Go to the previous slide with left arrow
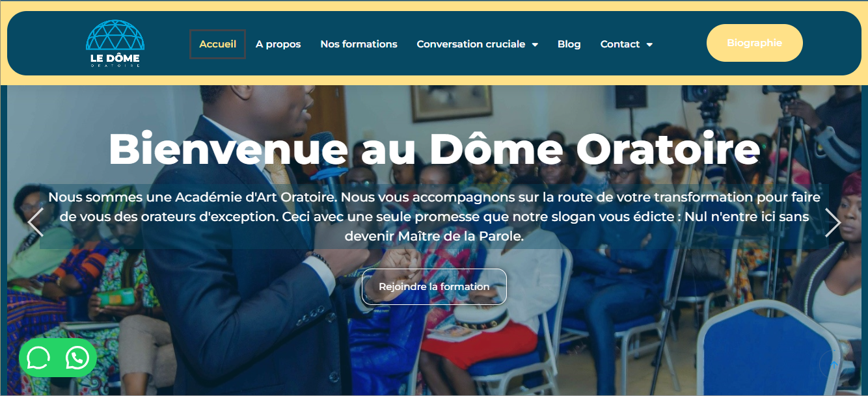The image size is (868, 396). coord(35,222)
